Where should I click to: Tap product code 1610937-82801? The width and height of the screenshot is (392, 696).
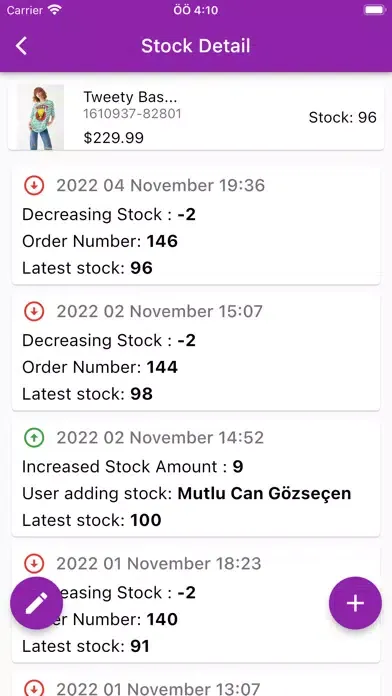click(x=132, y=114)
